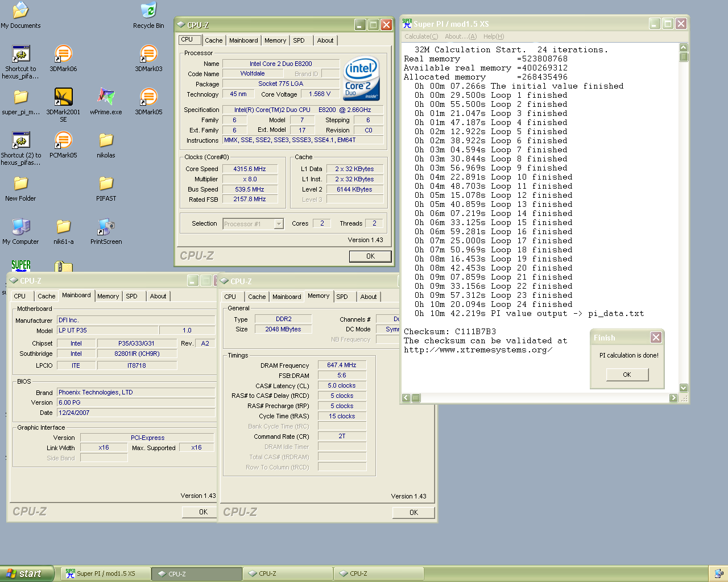This screenshot has width=728, height=582.
Task: Select CPU tab in Mainboard CPU-Z window
Action: click(20, 296)
